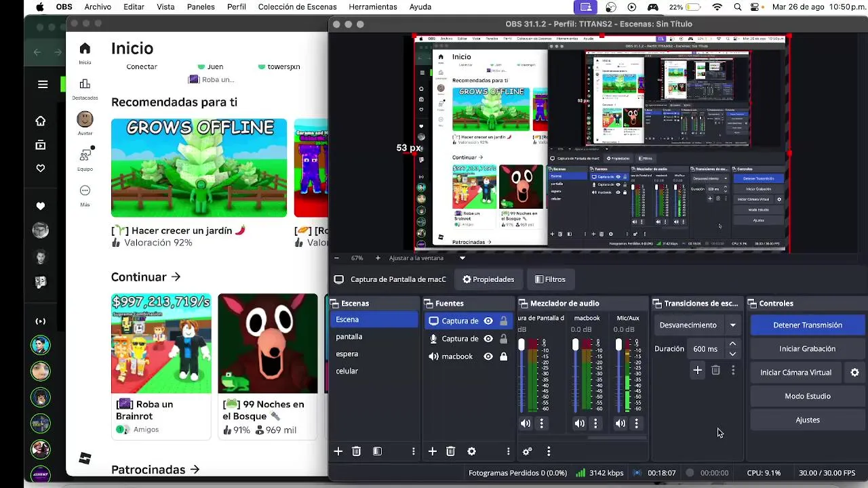The height and width of the screenshot is (488, 868).
Task: Delete selected scene with Escenas trash icon
Action: (356, 451)
